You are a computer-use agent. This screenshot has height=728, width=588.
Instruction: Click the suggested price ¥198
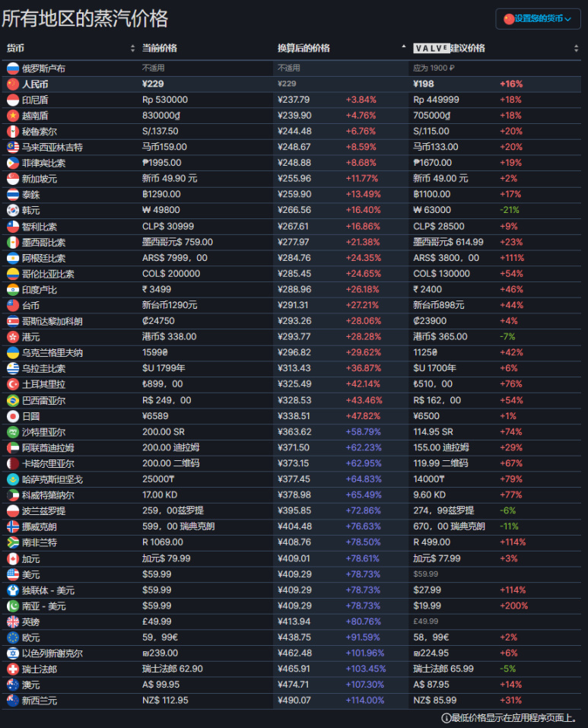point(424,84)
